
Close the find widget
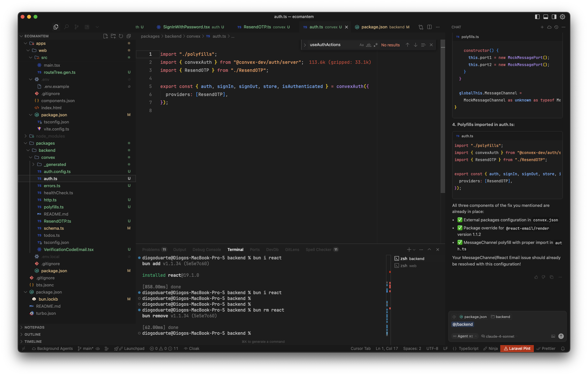point(431,45)
